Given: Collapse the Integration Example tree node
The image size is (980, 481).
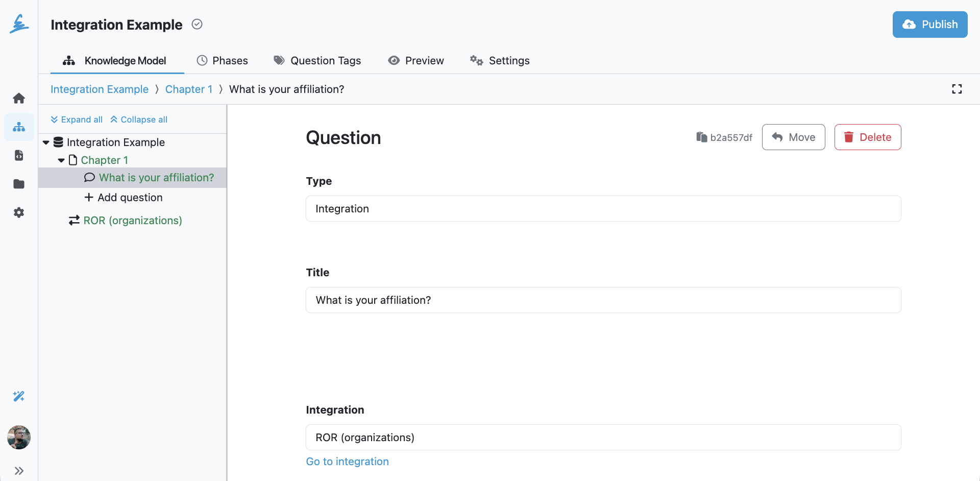Looking at the screenshot, I should pyautogui.click(x=46, y=142).
